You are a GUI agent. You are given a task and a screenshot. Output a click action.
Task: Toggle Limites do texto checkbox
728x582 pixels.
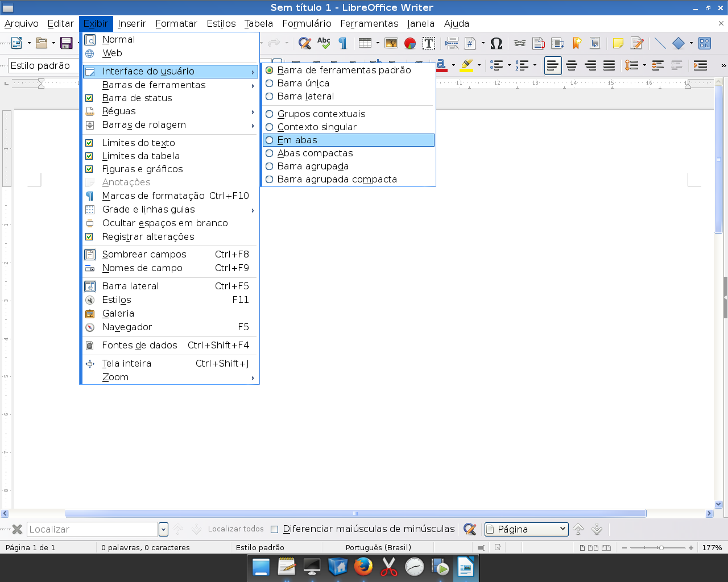tap(170, 143)
